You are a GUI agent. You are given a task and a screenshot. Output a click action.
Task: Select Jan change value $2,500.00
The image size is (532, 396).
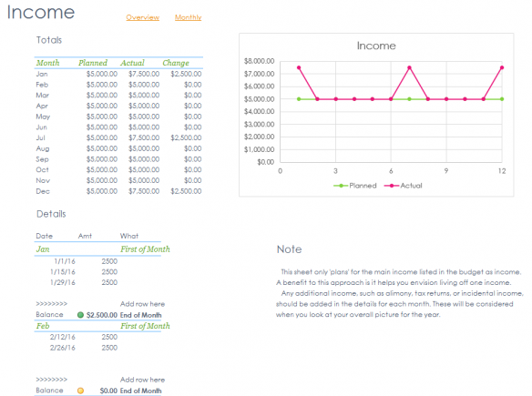186,74
